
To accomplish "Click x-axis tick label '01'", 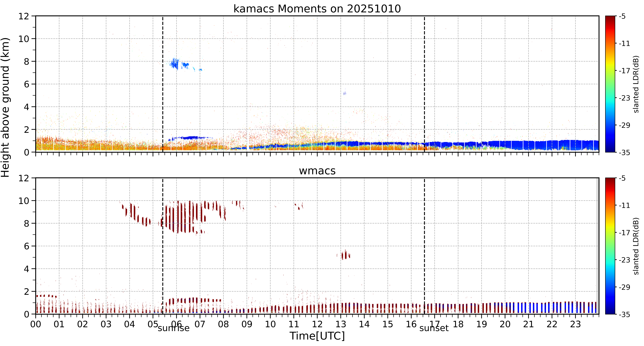I will [59, 324].
